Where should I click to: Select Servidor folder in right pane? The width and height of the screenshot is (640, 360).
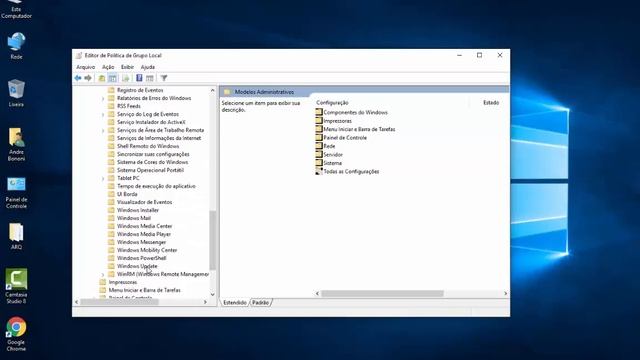click(x=329, y=154)
